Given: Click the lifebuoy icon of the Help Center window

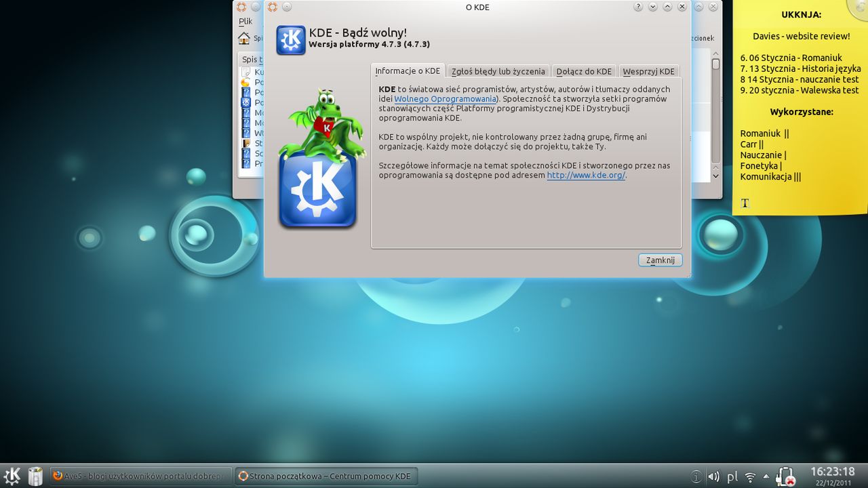Looking at the screenshot, I should (x=241, y=7).
